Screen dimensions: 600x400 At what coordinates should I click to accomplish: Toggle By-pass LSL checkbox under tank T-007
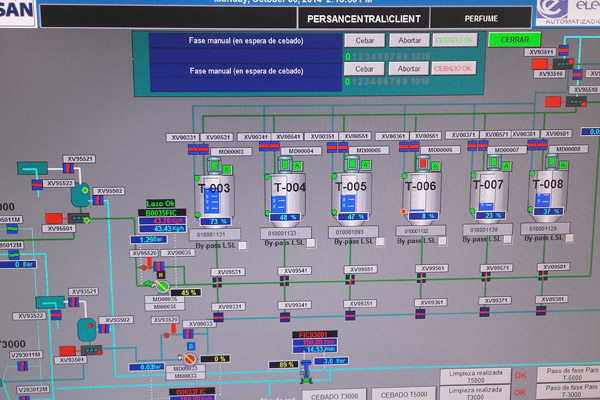pos(507,240)
